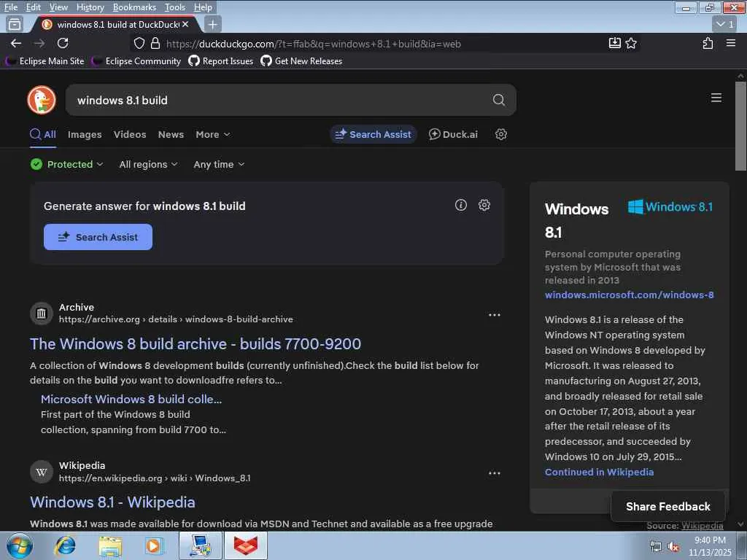Open 'The Windows 8 build archive' result

pos(196,344)
